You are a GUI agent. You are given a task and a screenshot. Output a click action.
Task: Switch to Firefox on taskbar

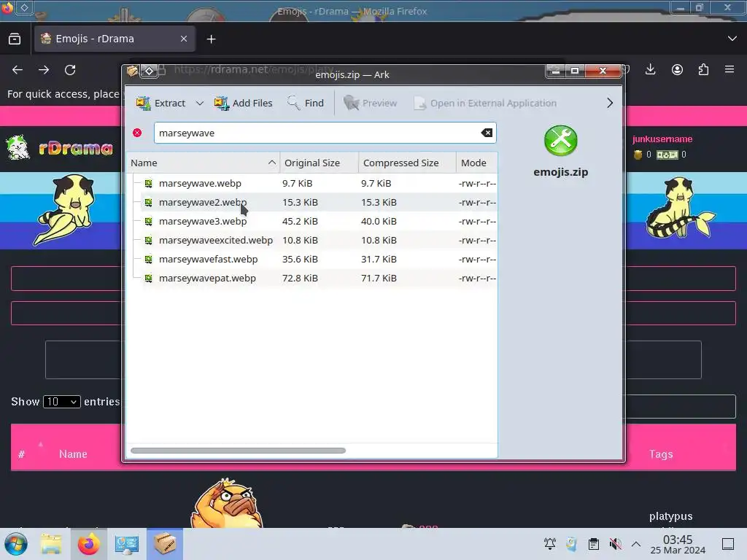(88, 544)
